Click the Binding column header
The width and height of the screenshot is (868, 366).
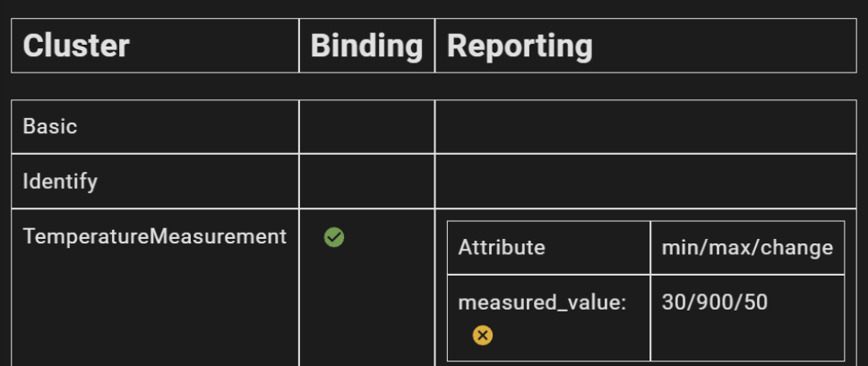click(x=366, y=46)
